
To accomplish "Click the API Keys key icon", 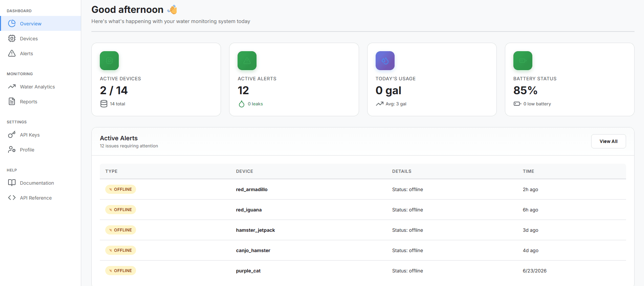I will (x=12, y=135).
